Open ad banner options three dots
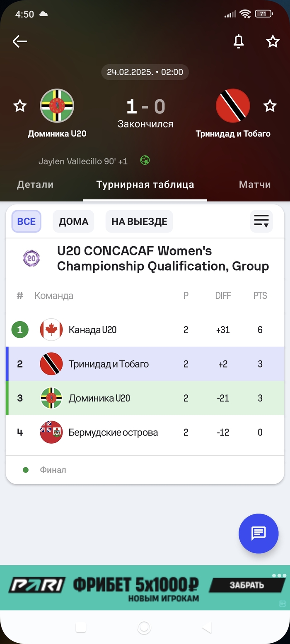290x644 pixels. click(x=279, y=576)
